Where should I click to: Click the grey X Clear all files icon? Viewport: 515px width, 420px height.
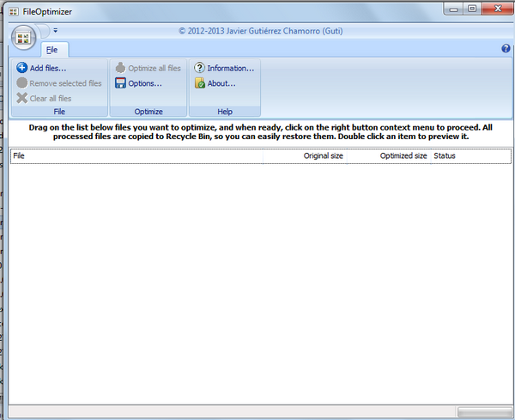(22, 98)
